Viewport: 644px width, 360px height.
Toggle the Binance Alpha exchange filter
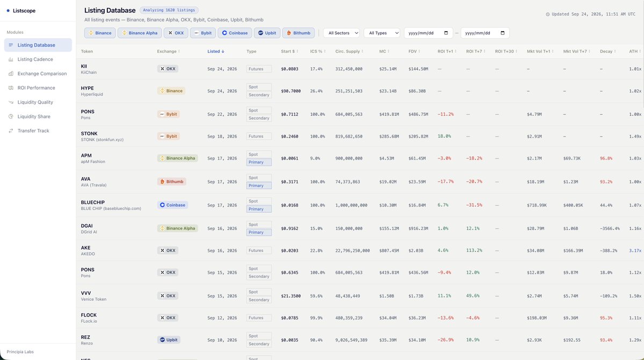tap(140, 33)
